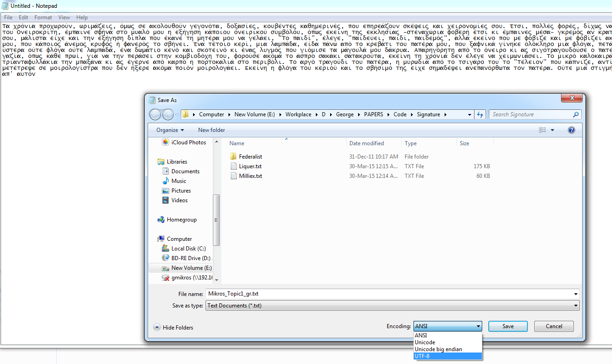Open the Save as type dropdown
612x364 pixels.
coord(392,306)
